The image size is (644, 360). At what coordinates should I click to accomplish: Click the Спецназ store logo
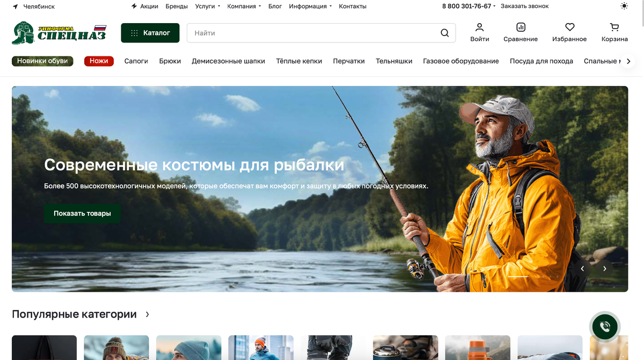click(59, 33)
